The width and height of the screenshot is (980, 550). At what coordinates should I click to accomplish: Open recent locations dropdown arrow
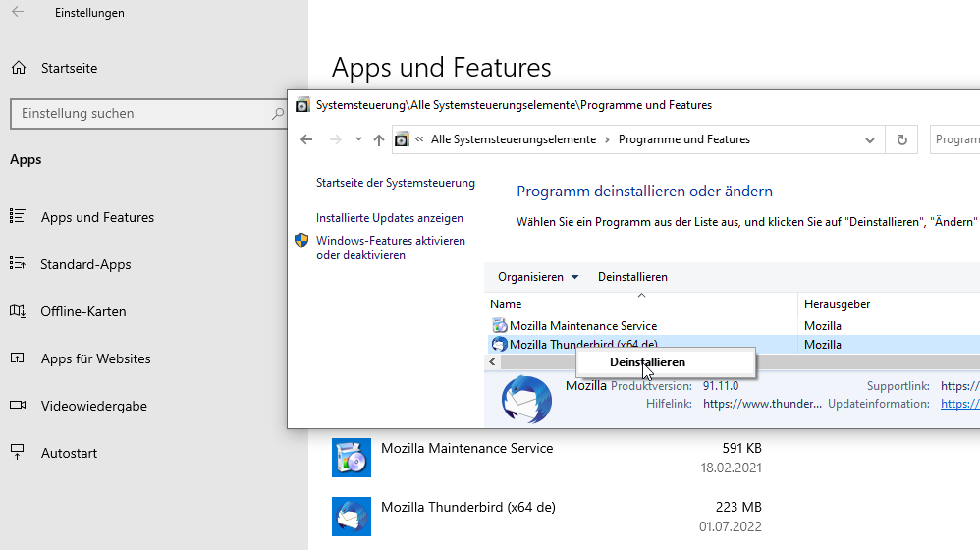358,140
